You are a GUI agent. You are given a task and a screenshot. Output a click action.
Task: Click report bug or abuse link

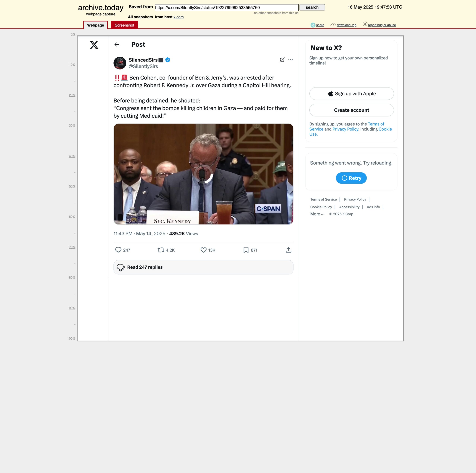coord(382,25)
